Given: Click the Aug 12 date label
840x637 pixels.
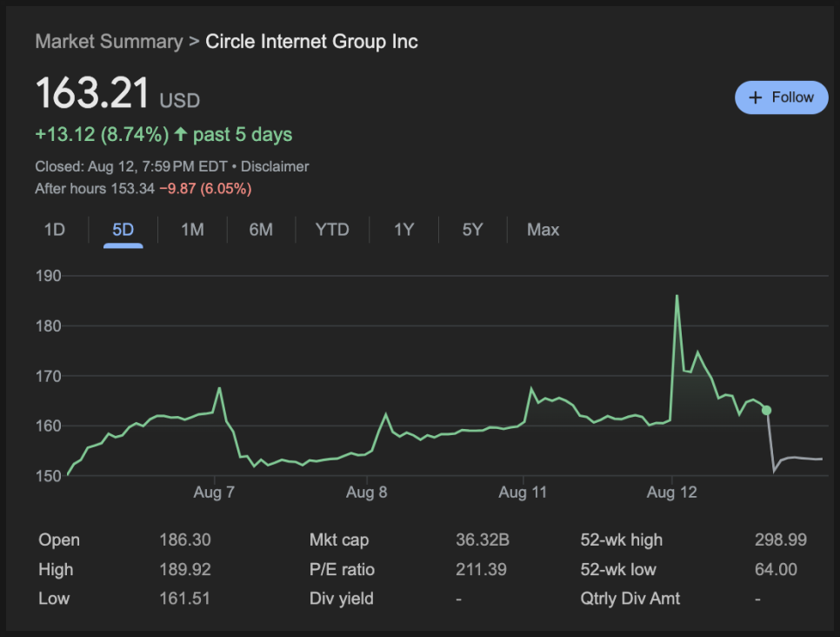Looking at the screenshot, I should (672, 493).
